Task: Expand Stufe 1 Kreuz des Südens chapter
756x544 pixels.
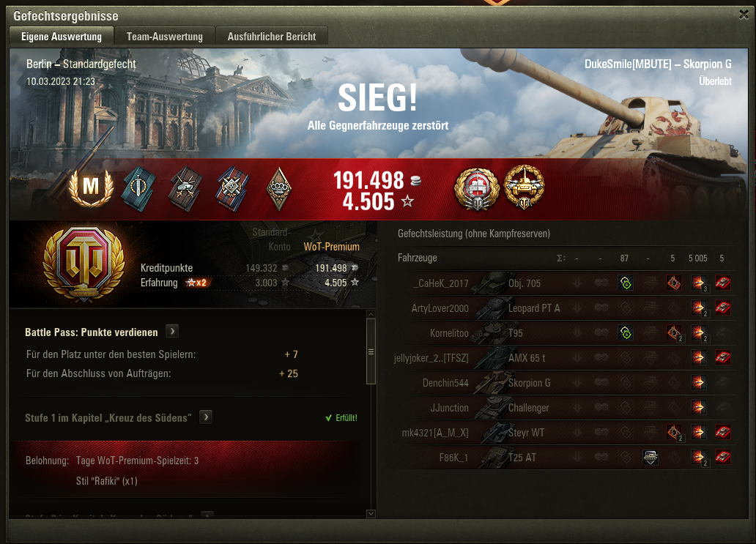Action: [206, 417]
